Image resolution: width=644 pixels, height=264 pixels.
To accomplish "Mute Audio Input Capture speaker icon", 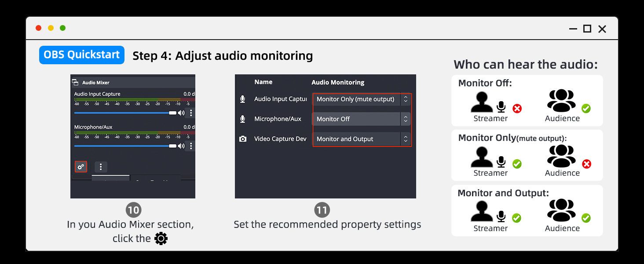I will 181,113.
